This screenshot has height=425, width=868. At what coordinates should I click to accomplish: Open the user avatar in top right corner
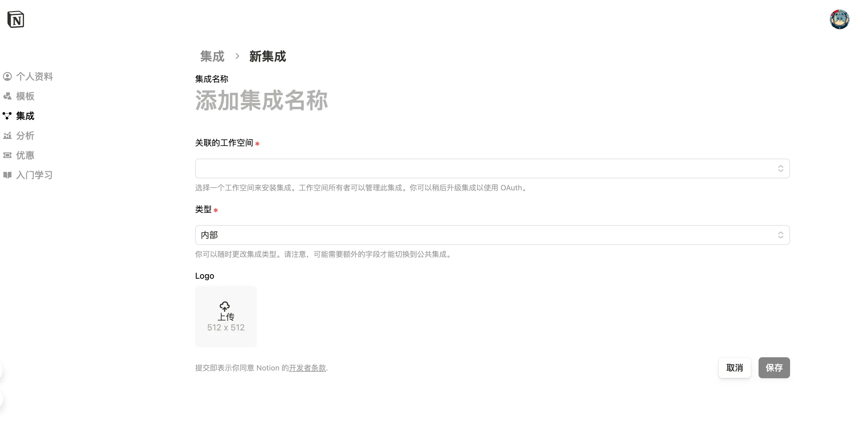point(840,19)
